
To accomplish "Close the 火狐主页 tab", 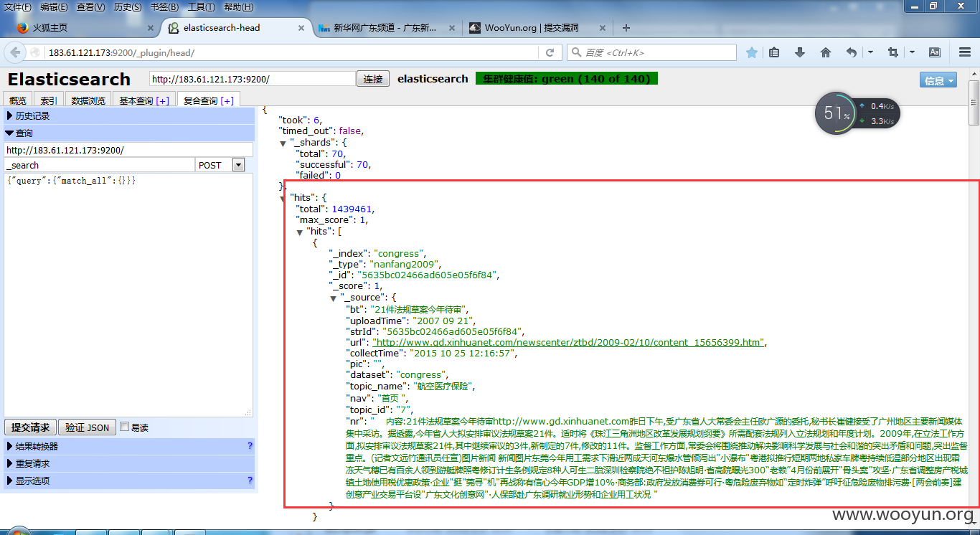I will (151, 28).
